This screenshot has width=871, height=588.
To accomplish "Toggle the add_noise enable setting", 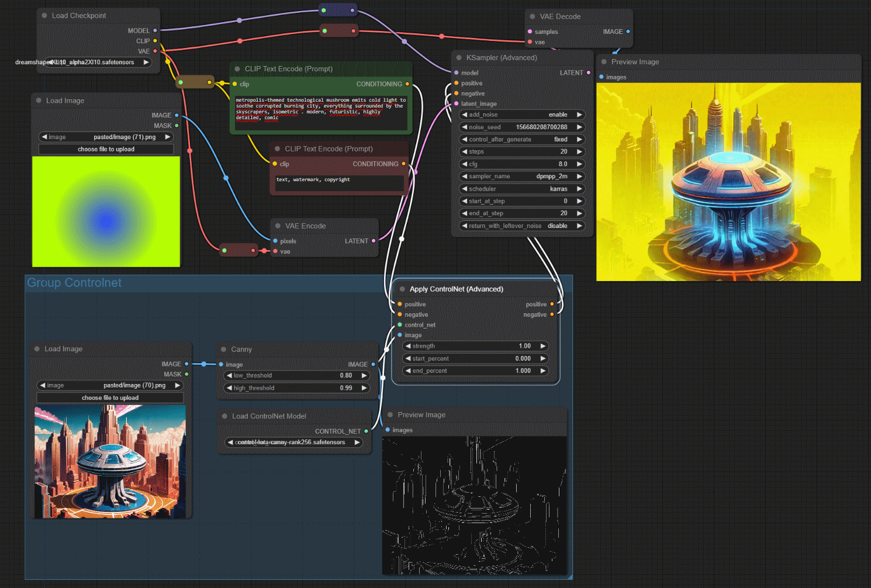I will click(x=522, y=115).
